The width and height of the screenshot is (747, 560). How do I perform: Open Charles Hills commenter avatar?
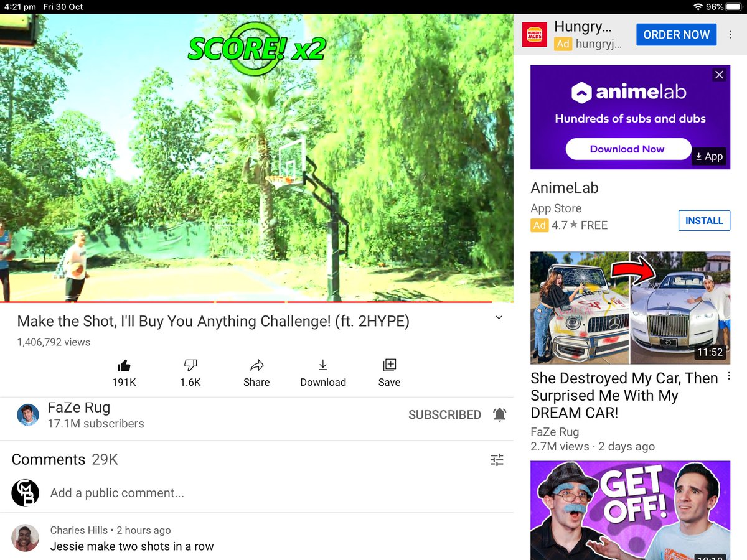(26, 538)
